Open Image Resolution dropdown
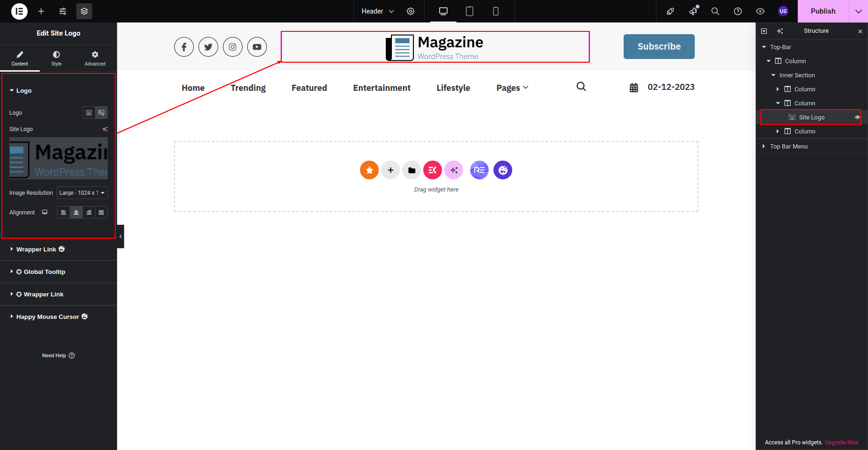The width and height of the screenshot is (868, 450). click(82, 193)
